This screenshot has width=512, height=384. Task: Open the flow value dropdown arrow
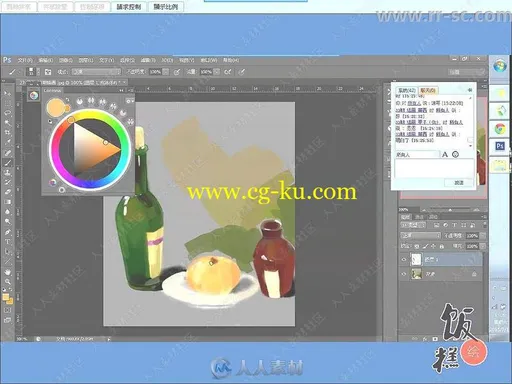(x=217, y=72)
